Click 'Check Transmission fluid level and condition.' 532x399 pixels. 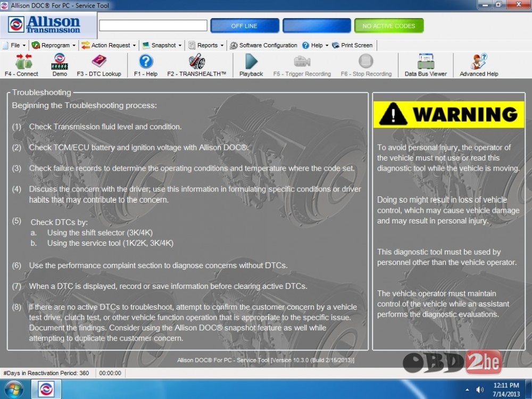coord(105,127)
